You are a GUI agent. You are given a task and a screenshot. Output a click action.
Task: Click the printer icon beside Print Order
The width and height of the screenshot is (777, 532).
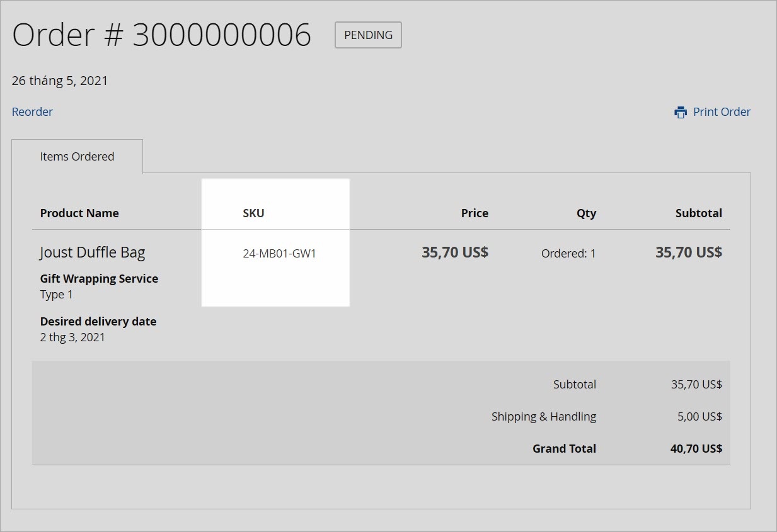click(x=681, y=111)
